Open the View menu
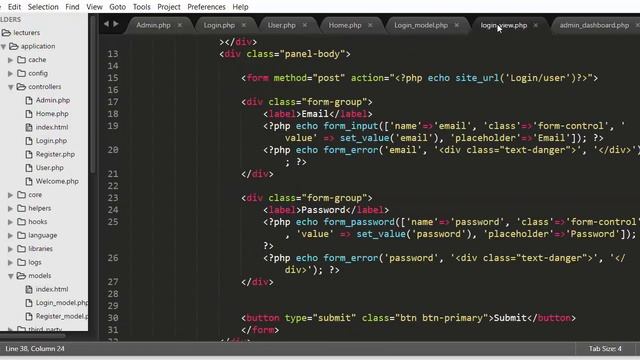The height and width of the screenshot is (360, 640). point(94,7)
